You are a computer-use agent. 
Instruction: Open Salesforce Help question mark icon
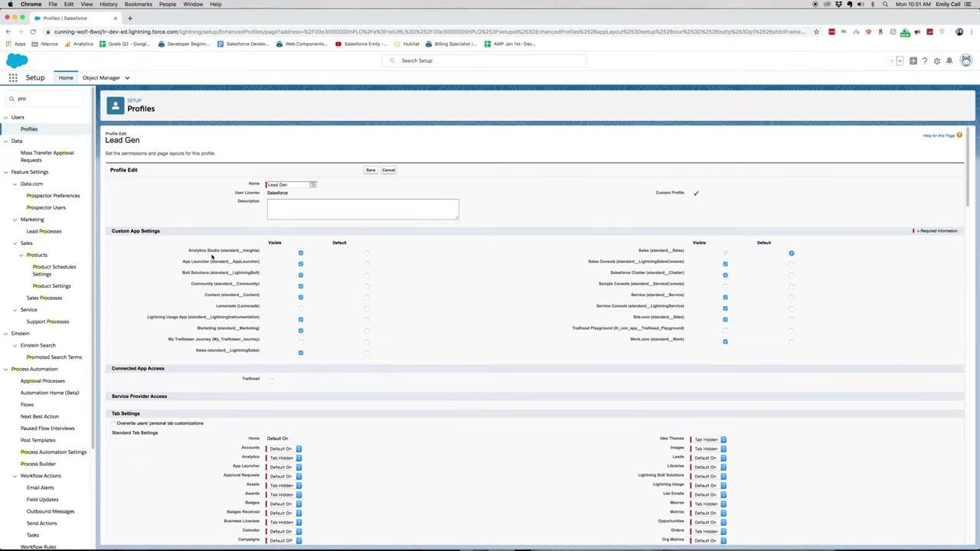[x=925, y=60]
